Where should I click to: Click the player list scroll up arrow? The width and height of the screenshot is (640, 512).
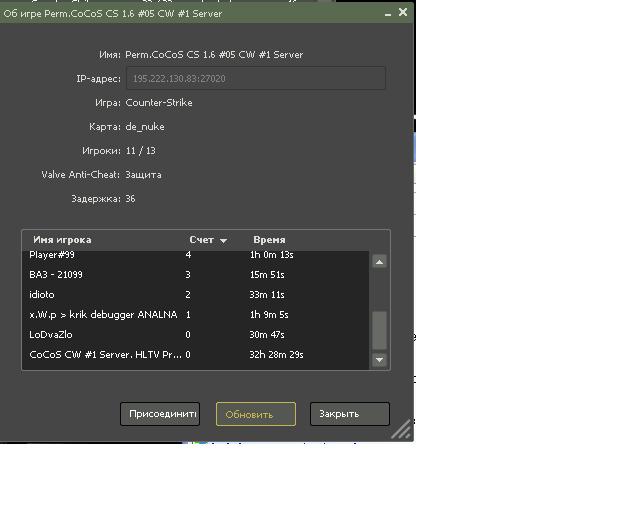click(379, 261)
